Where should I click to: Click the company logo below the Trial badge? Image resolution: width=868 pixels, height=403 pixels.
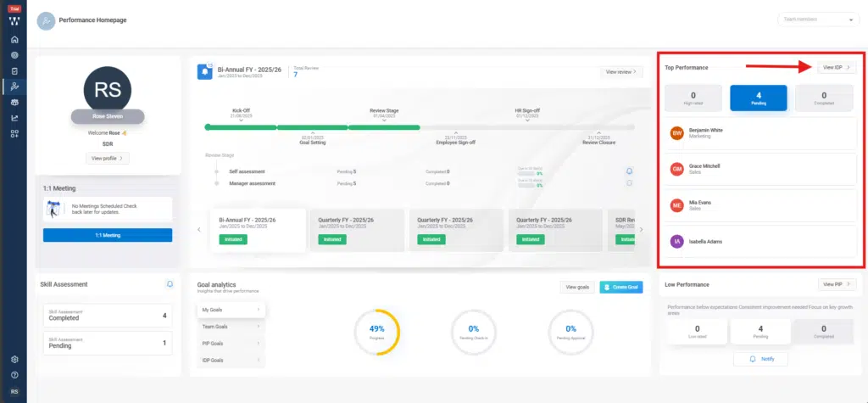pos(15,21)
